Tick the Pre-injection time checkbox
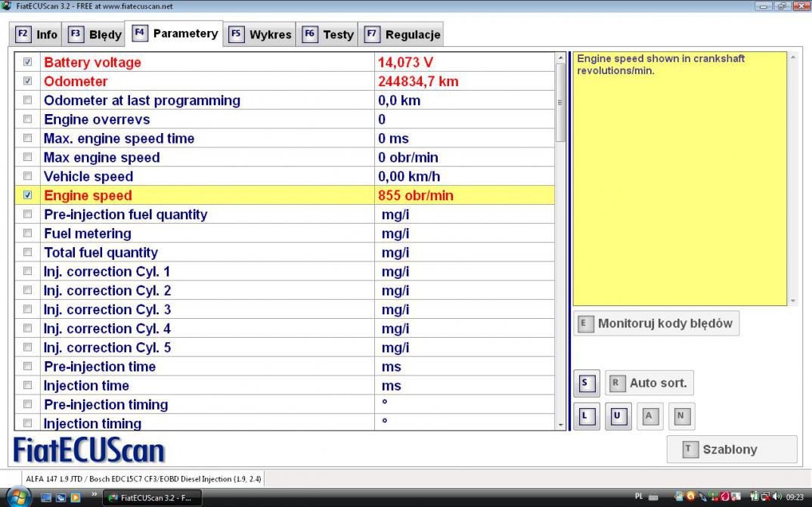This screenshot has height=507, width=812. pyautogui.click(x=28, y=366)
